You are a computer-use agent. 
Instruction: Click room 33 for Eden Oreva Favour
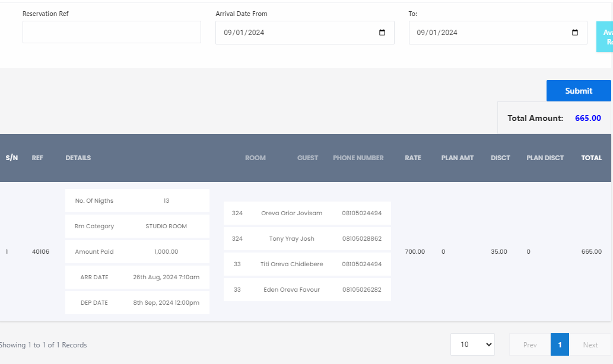237,289
